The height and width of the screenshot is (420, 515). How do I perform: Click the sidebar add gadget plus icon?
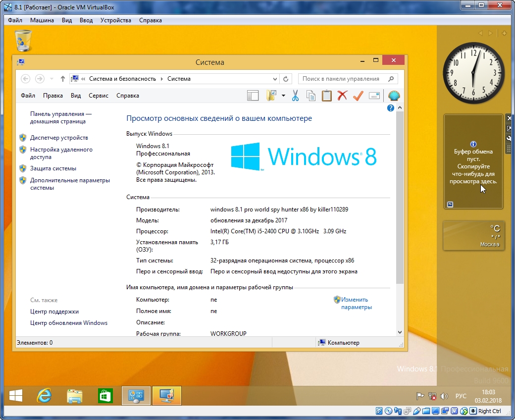(504, 33)
